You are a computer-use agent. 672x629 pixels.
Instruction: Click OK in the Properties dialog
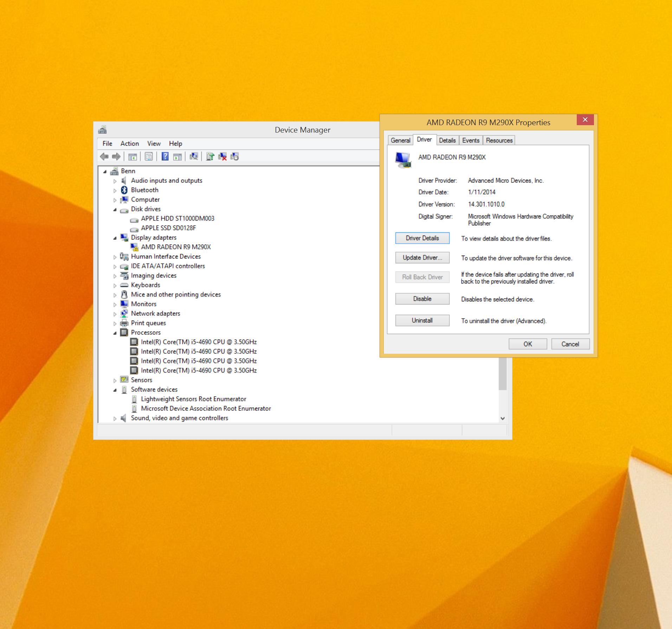[528, 344]
